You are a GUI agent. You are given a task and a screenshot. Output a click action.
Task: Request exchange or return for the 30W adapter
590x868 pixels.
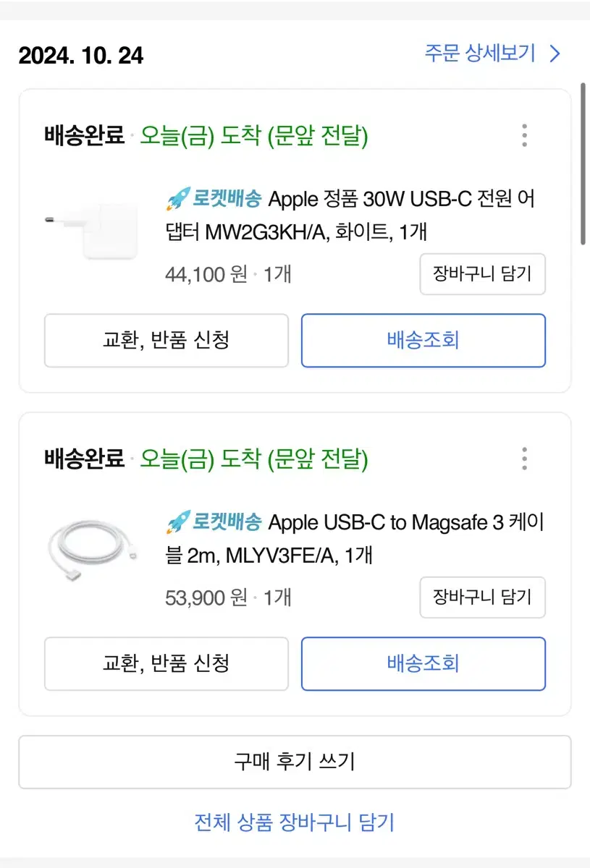[167, 340]
